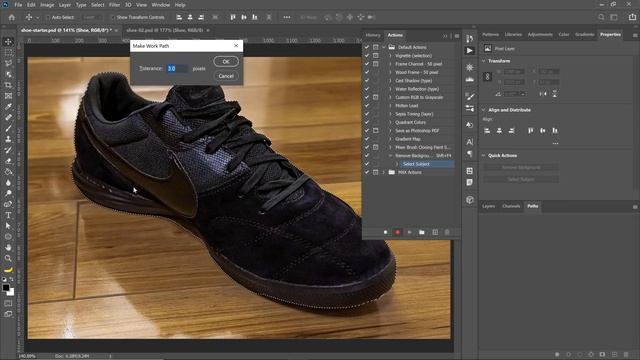The height and width of the screenshot is (360, 640).
Task: Create new action set folder icon
Action: (x=422, y=232)
